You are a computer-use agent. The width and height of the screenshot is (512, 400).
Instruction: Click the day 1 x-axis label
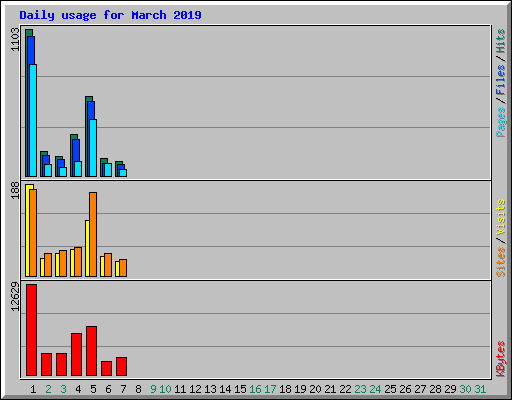33,389
